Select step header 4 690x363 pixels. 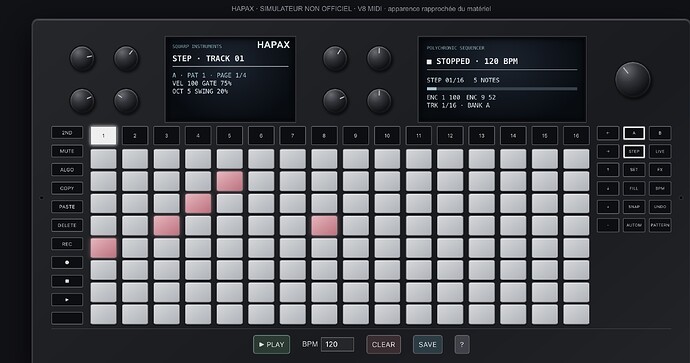pos(198,136)
